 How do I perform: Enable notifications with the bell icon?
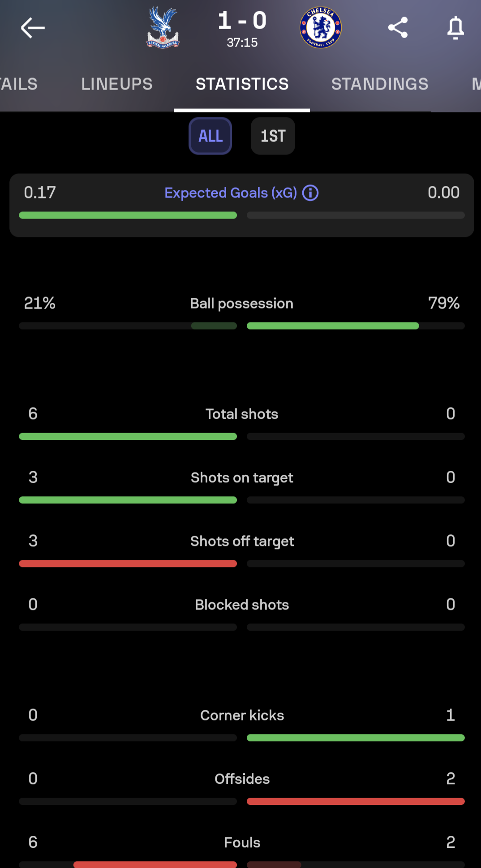[x=455, y=28]
